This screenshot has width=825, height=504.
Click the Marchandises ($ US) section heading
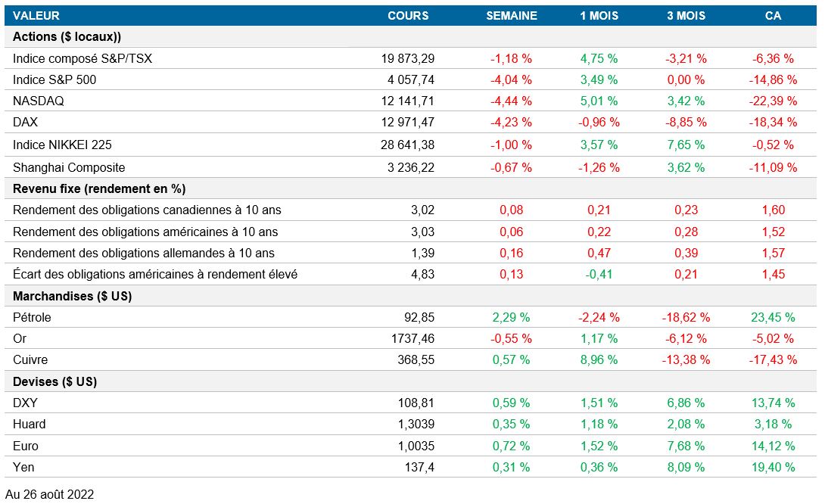point(72,296)
